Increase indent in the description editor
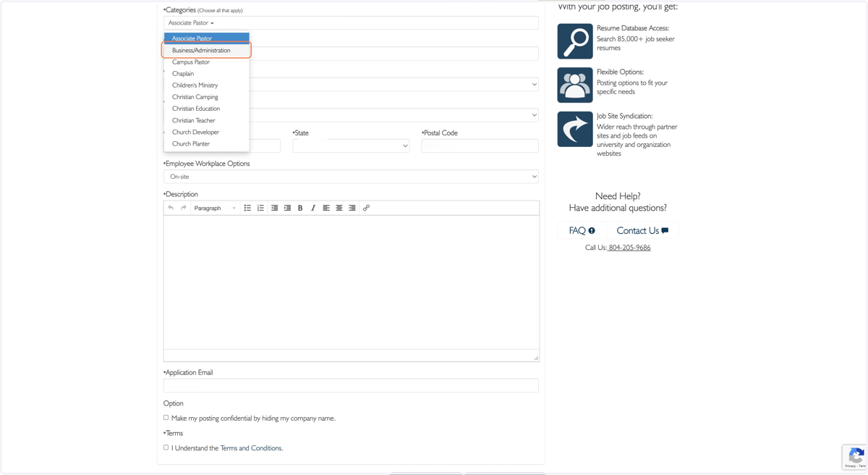Image resolution: width=868 pixels, height=475 pixels. click(287, 208)
